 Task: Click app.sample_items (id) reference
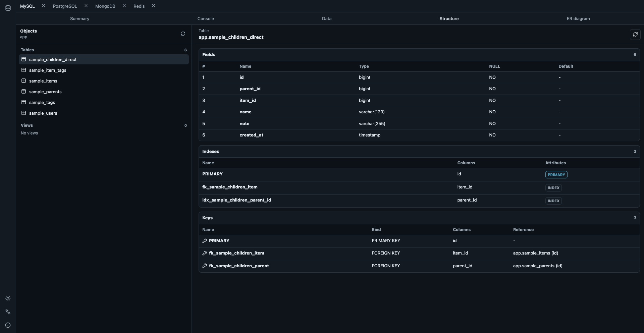tap(535, 253)
